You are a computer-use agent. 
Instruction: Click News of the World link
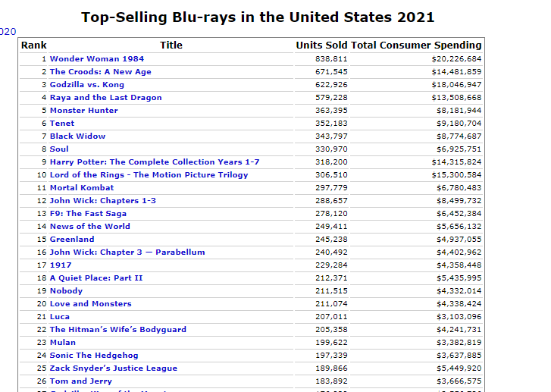pyautogui.click(x=90, y=227)
